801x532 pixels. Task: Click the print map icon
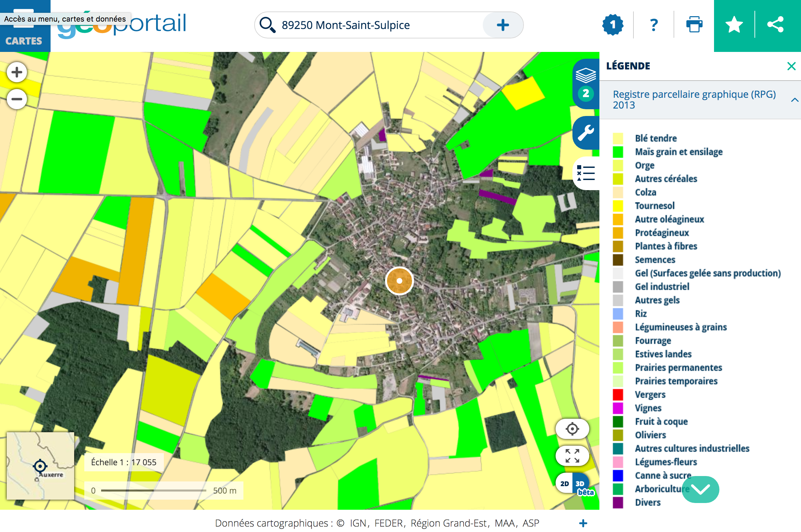(x=694, y=24)
